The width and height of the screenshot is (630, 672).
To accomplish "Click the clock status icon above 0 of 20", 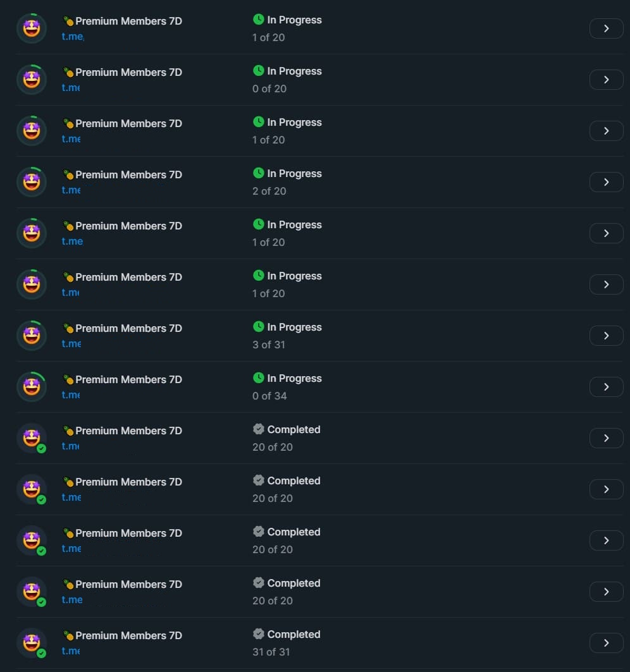I will 258,70.
